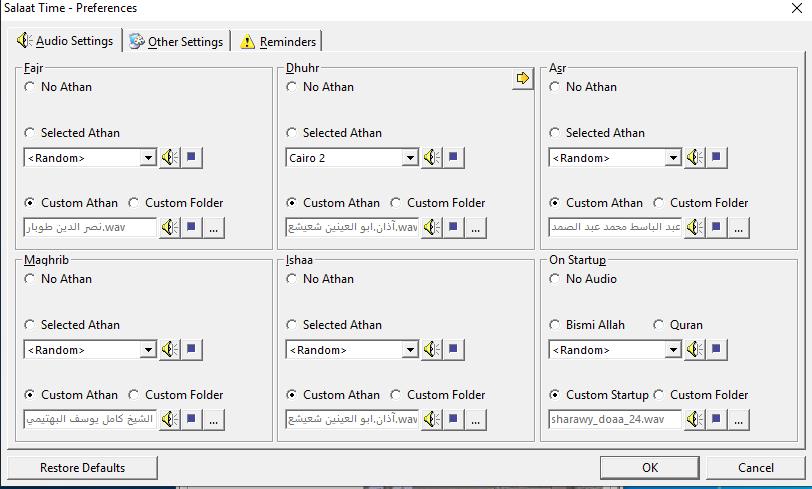The height and width of the screenshot is (489, 812).
Task: Open the Dhuhr Cairo 2 athan dropdown
Action: click(410, 158)
